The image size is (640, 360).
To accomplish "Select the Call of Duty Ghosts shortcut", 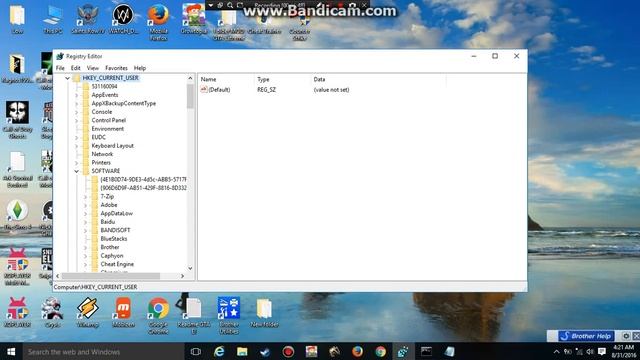I will tap(18, 120).
